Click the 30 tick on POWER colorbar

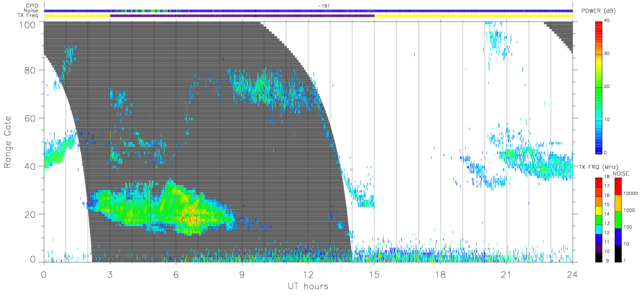pos(607,53)
